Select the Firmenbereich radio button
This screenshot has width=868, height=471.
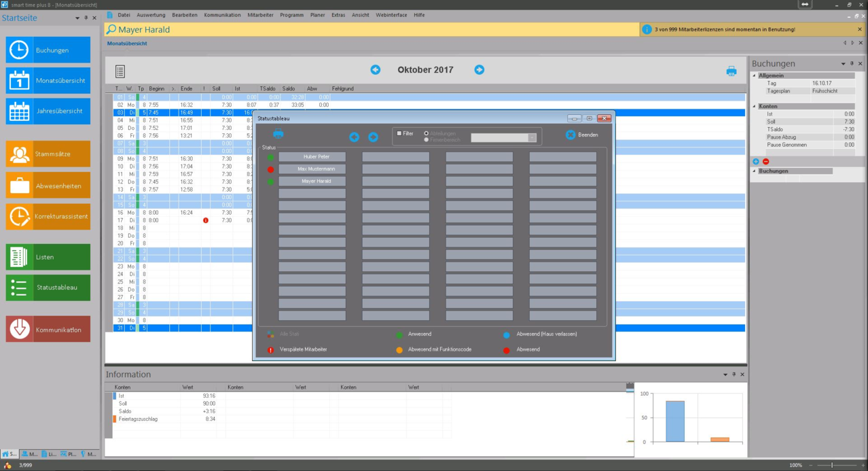(x=427, y=140)
